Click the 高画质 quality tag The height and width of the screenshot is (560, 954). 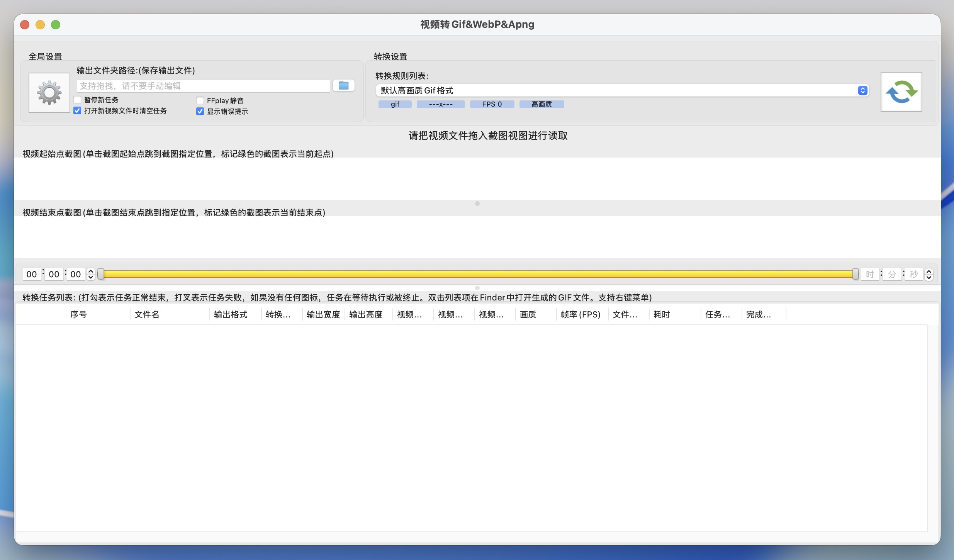(x=542, y=104)
